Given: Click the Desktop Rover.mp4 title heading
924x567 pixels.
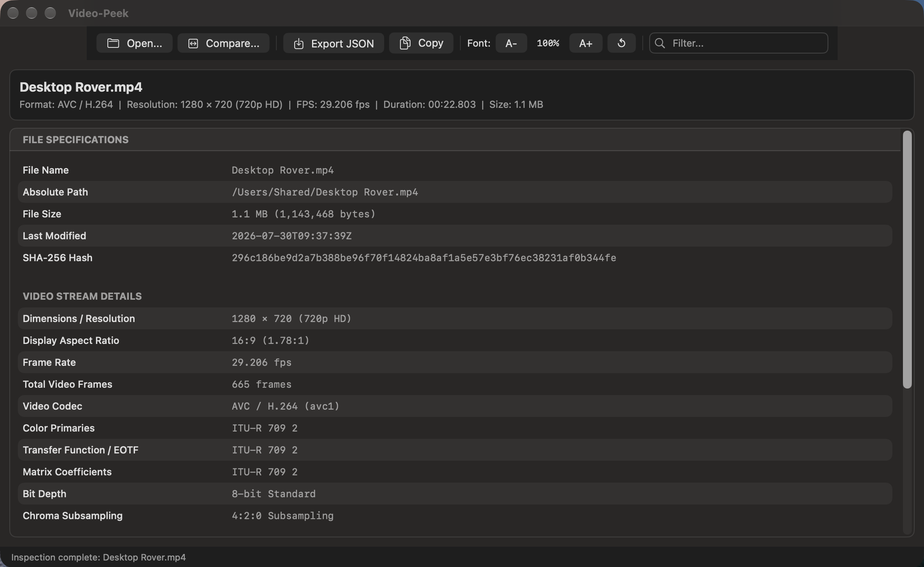Looking at the screenshot, I should (81, 87).
